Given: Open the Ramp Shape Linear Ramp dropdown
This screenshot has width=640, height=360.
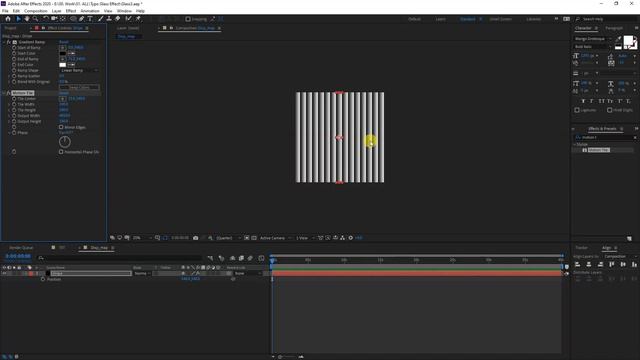Looking at the screenshot, I should [x=79, y=71].
